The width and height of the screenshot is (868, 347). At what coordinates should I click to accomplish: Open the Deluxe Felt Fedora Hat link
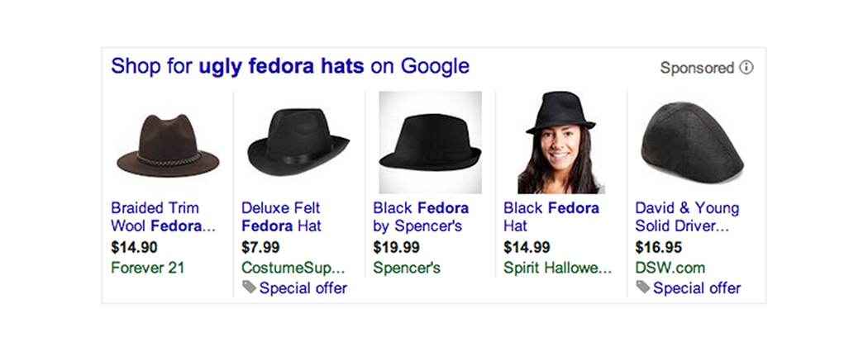281,217
